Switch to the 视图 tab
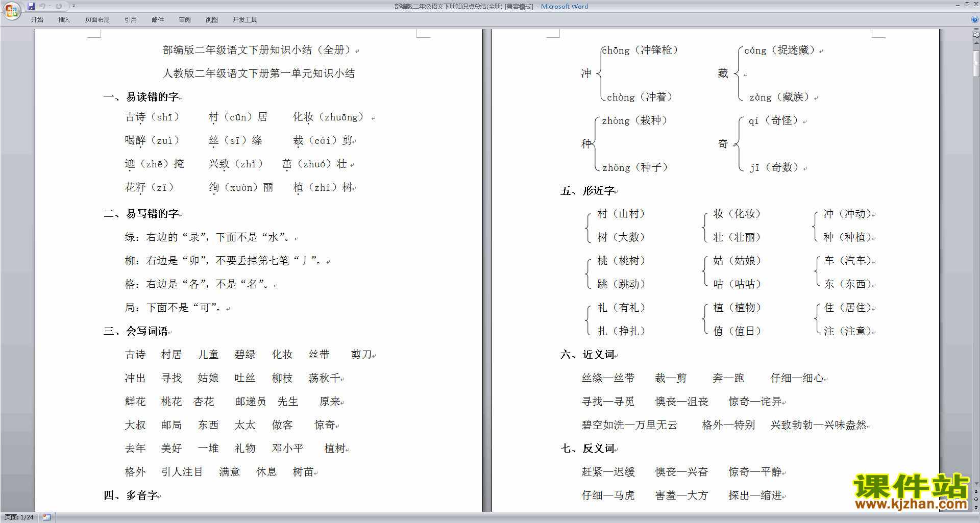This screenshot has width=980, height=523. [211, 20]
